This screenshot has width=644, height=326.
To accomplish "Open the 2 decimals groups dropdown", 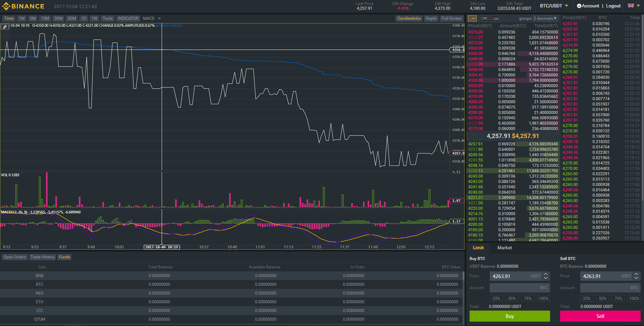I will pyautogui.click(x=545, y=18).
